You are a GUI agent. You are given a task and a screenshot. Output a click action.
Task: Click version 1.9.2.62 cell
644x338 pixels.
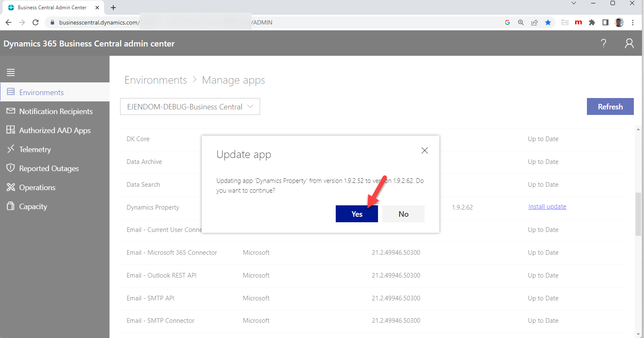click(462, 207)
